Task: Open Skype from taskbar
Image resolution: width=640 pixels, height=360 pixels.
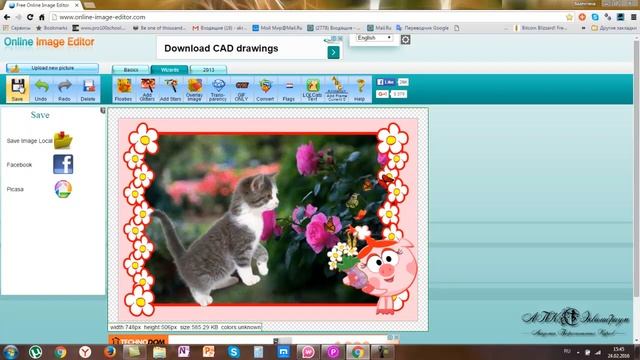Action: pos(233,352)
